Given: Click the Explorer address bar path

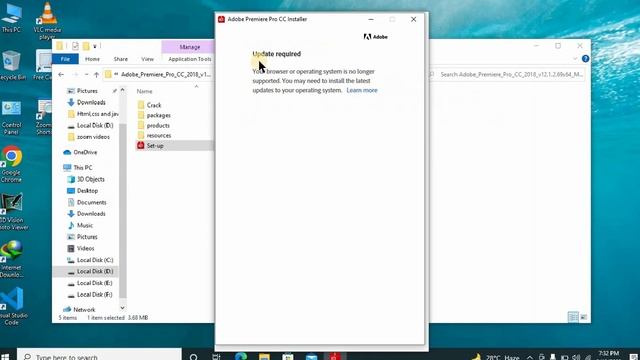Looking at the screenshot, I should [165, 75].
